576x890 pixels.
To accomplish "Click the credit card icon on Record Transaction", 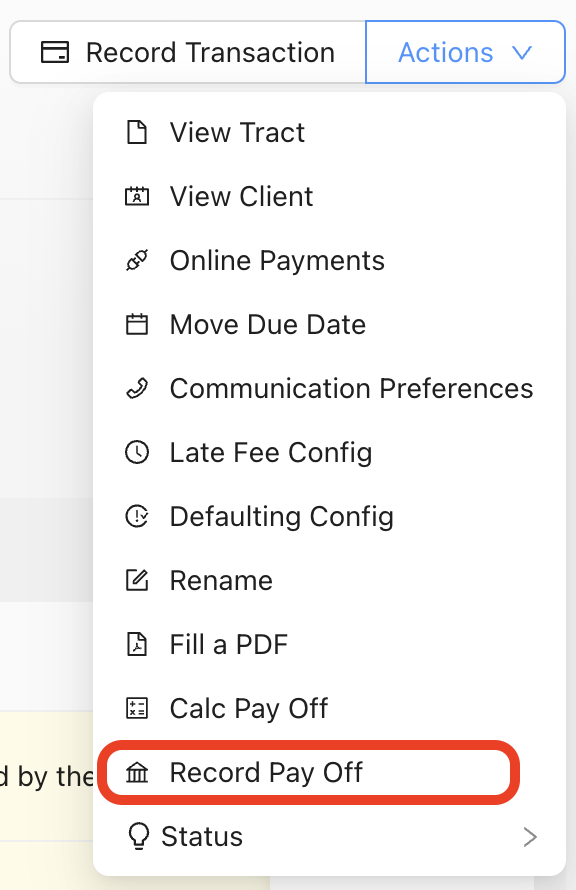I will click(x=55, y=52).
